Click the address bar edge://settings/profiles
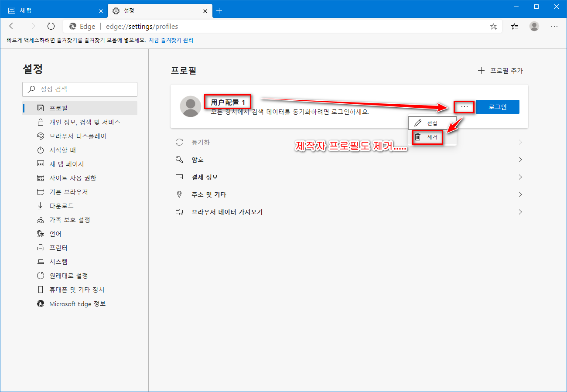This screenshot has height=392, width=567. (x=283, y=27)
